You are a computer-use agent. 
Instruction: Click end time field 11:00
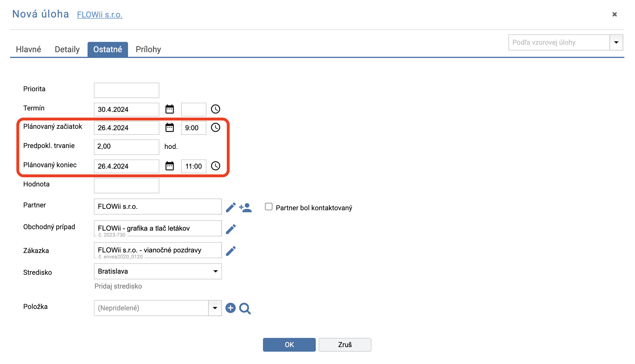click(x=194, y=166)
